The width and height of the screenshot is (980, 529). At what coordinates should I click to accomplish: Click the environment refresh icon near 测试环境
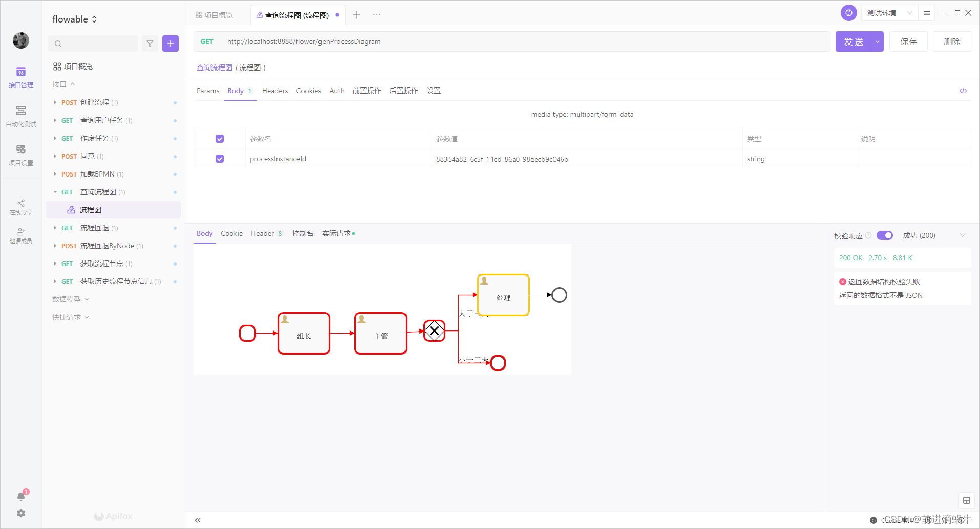(x=848, y=12)
